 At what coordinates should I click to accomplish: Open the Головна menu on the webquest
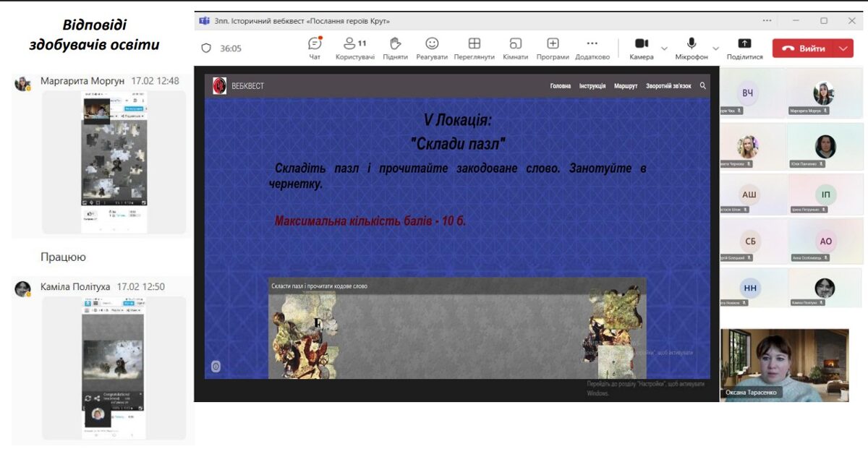tap(560, 86)
